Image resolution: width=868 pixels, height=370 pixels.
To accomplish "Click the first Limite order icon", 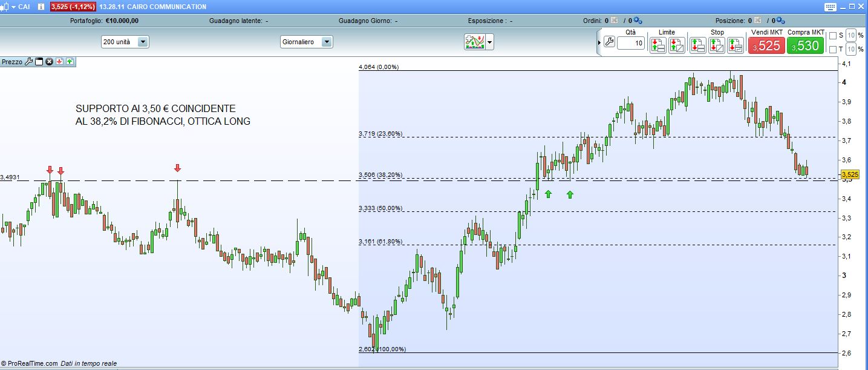I will click(658, 45).
